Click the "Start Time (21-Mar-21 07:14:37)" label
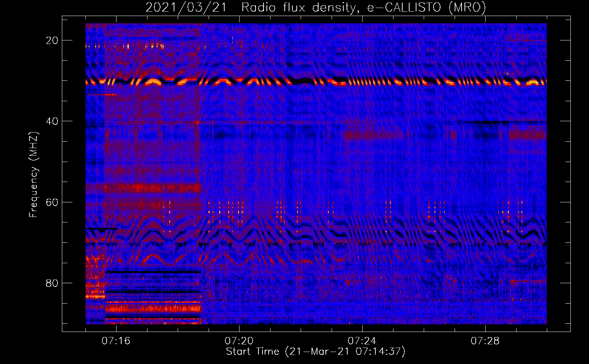Image resolution: width=589 pixels, height=364 pixels. [x=316, y=352]
